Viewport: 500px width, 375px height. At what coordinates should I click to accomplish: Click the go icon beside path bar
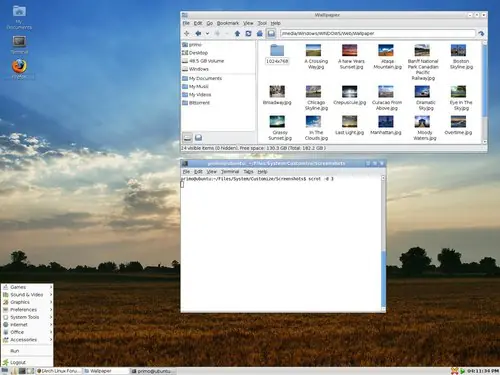pyautogui.click(x=481, y=33)
